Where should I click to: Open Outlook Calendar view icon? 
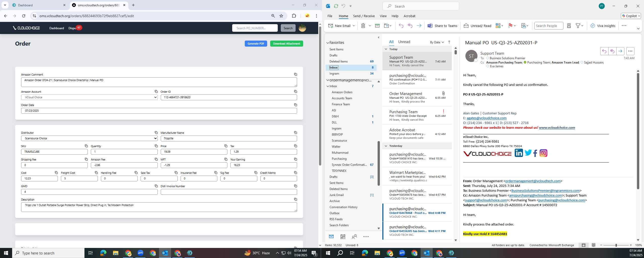click(x=343, y=237)
